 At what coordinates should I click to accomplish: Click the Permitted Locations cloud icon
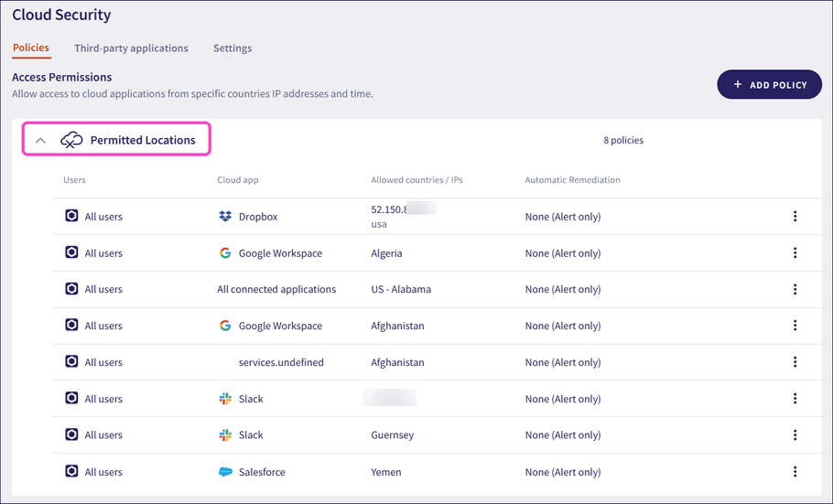(71, 140)
